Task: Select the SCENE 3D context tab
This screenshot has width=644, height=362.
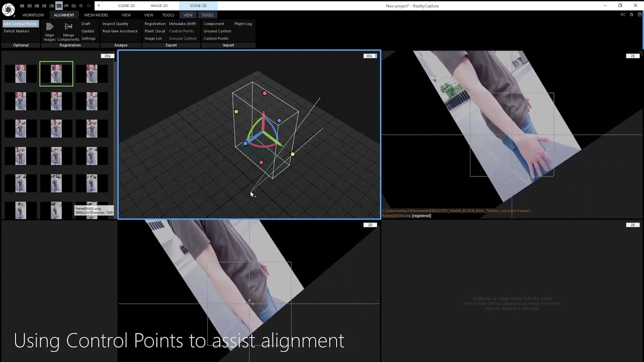Action: [198, 6]
